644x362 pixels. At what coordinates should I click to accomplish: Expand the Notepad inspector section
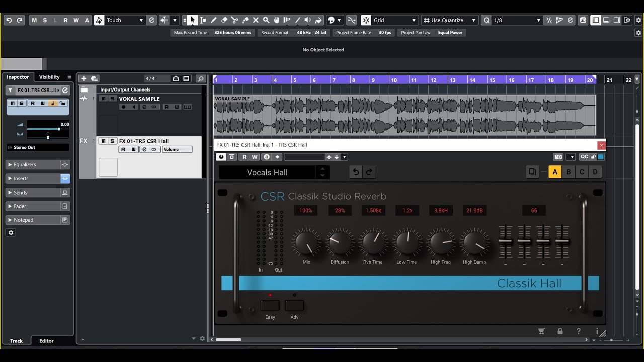[34, 220]
